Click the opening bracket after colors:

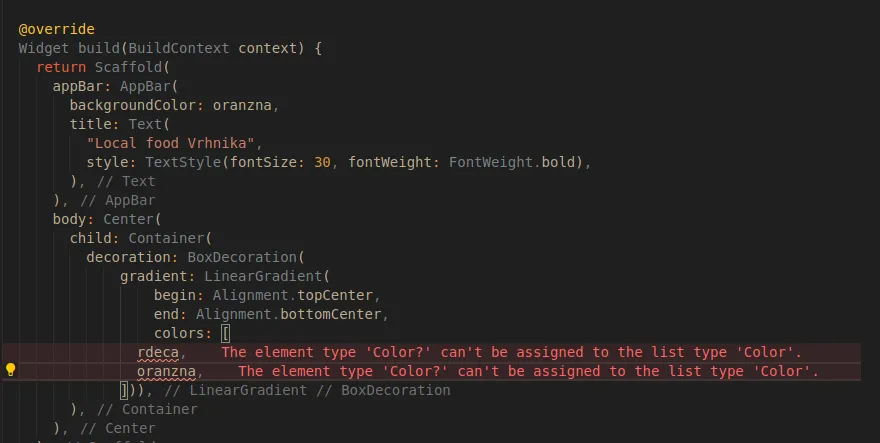pos(225,334)
